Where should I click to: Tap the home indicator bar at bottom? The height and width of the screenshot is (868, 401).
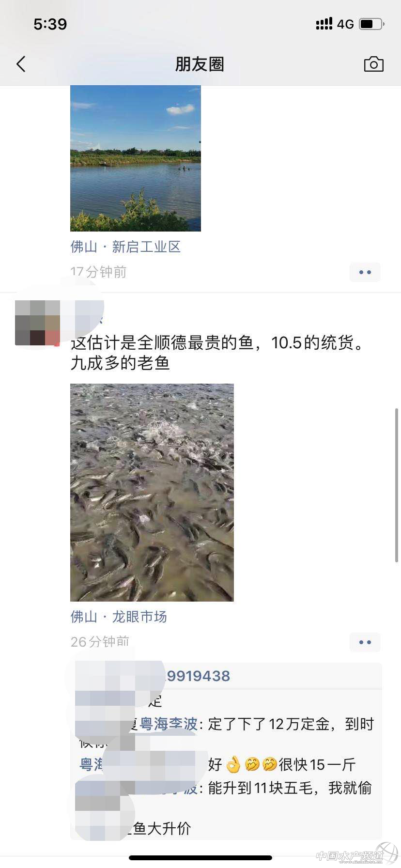(x=200, y=858)
